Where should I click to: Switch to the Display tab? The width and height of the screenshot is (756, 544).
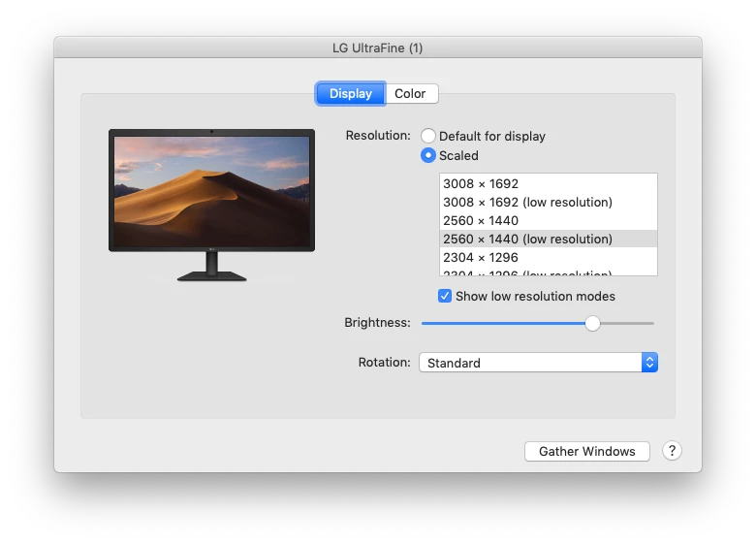click(x=351, y=93)
